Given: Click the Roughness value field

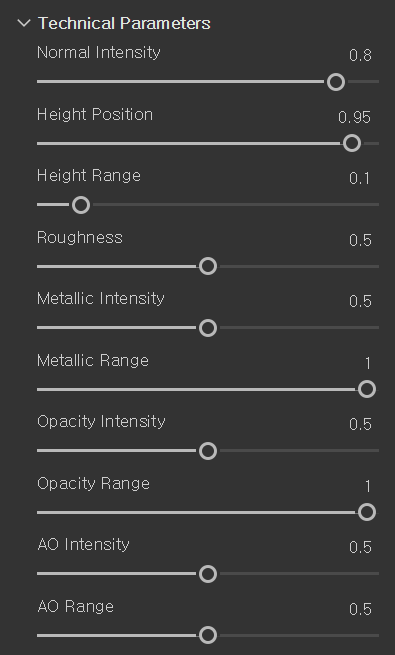Looking at the screenshot, I should [360, 240].
